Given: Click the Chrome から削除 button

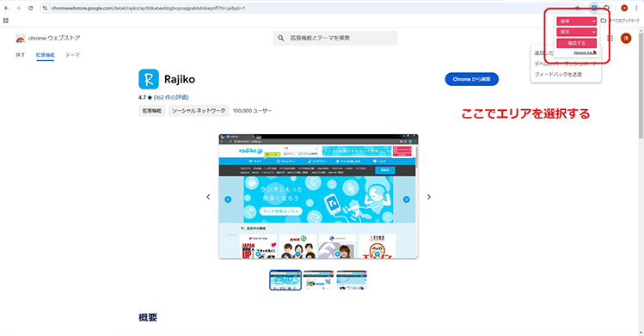Looking at the screenshot, I should click(x=471, y=79).
